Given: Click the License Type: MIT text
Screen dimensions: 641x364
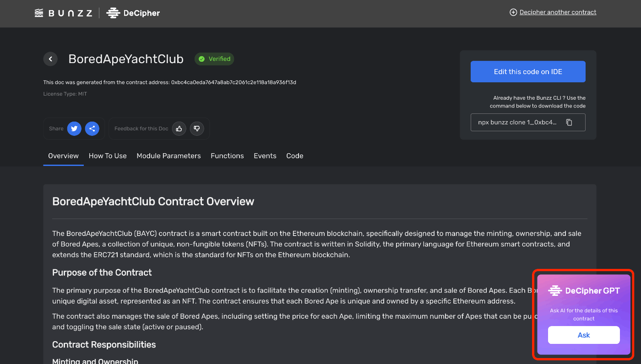Looking at the screenshot, I should point(65,94).
